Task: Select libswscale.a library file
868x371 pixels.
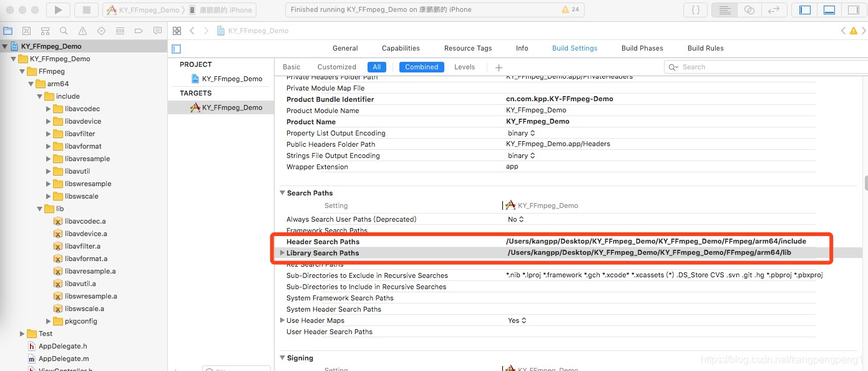Action: [84, 309]
